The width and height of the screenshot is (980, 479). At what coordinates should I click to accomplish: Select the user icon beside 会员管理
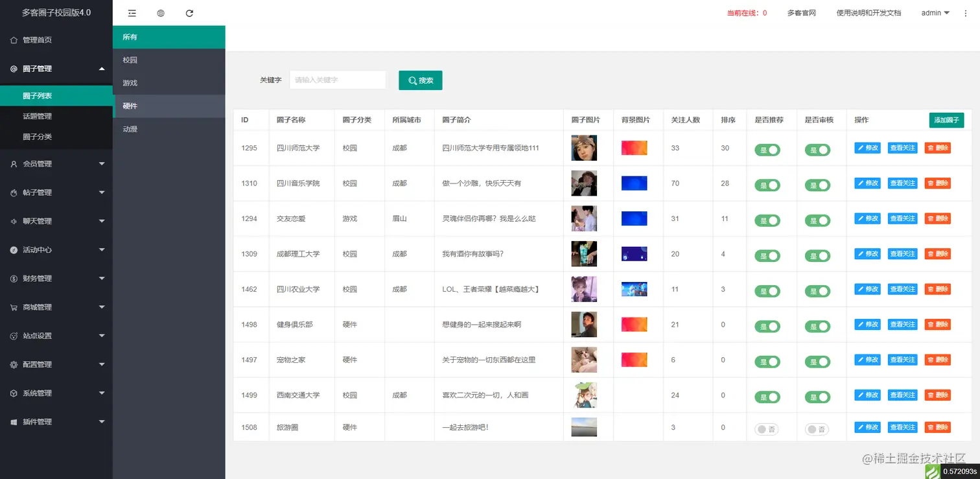[x=14, y=164]
